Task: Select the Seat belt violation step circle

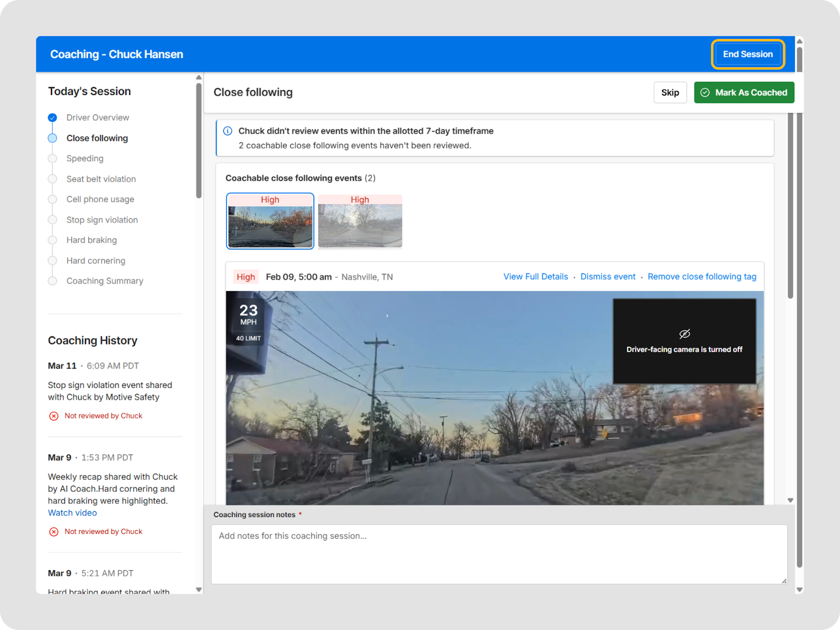Action: [x=52, y=179]
